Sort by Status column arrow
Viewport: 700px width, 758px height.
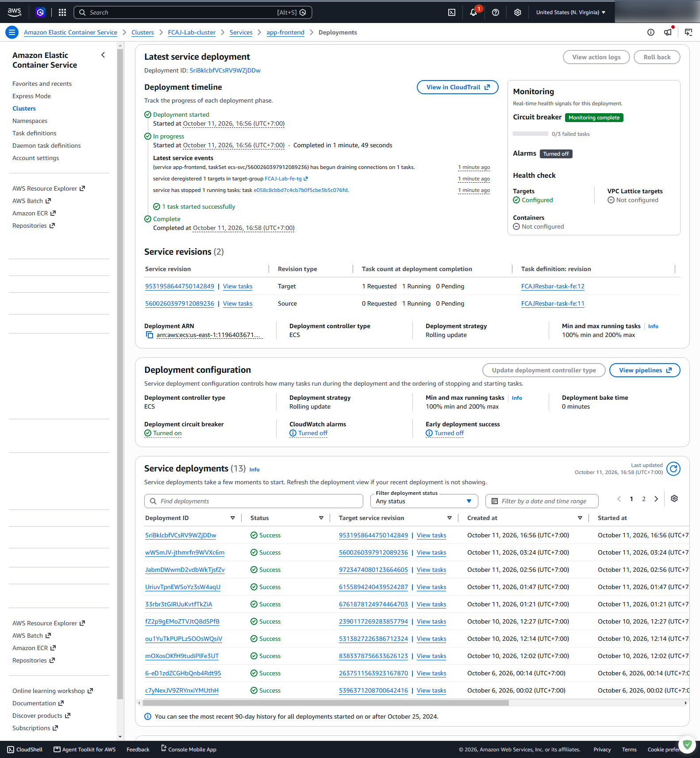point(321,518)
